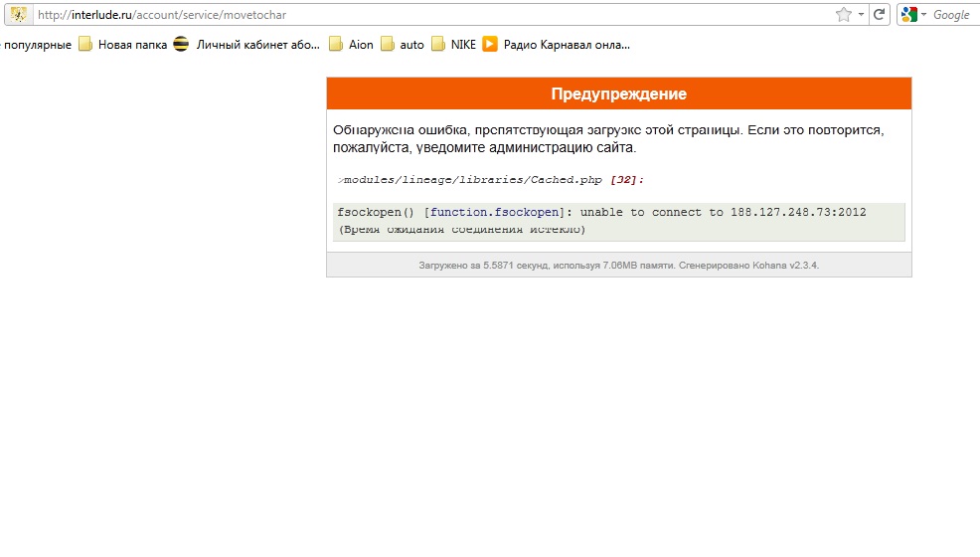The height and width of the screenshot is (557, 980).
Task: Click the auto folder icon
Action: [388, 45]
